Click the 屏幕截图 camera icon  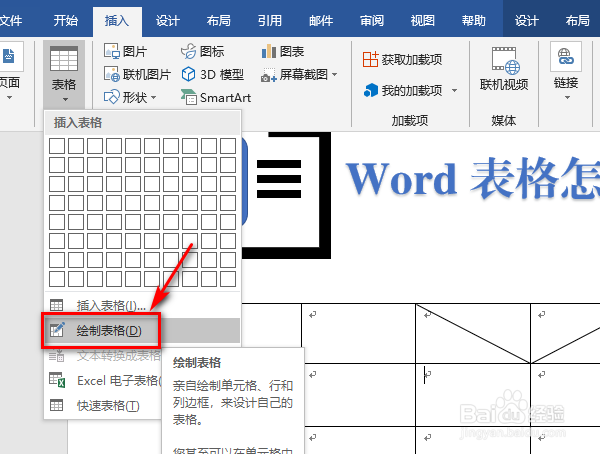point(269,75)
